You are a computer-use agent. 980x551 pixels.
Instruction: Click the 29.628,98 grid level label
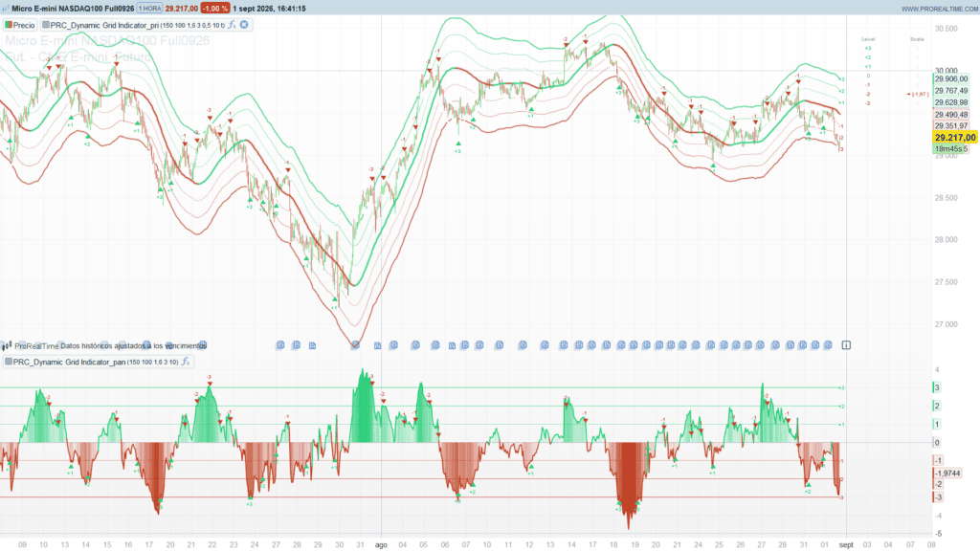click(951, 102)
